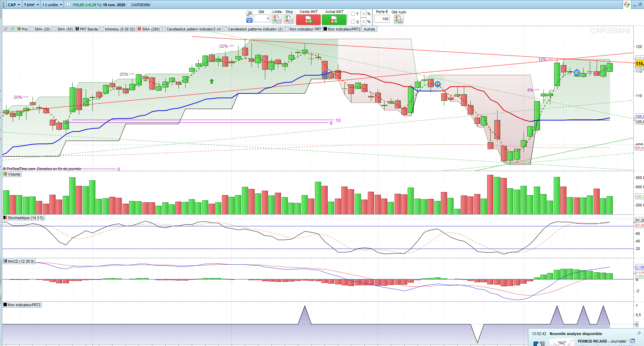
Task: Click the green up arrow signal on chart
Action: point(212,81)
